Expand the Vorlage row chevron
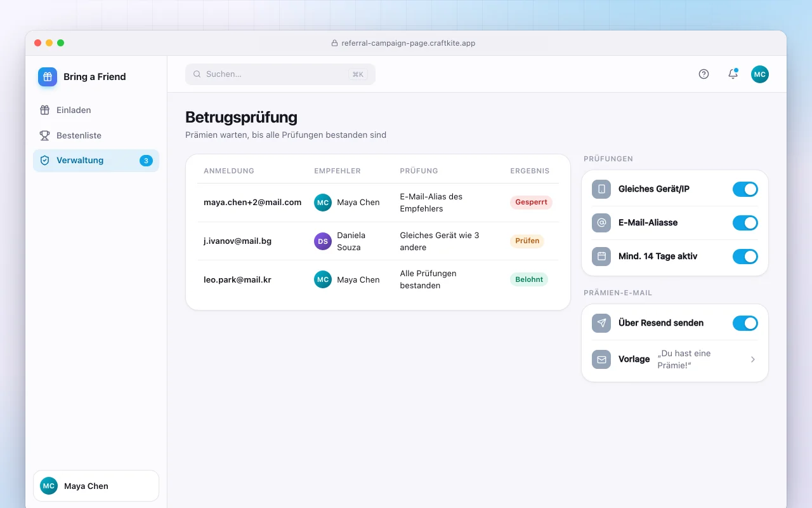Image resolution: width=812 pixels, height=508 pixels. click(753, 359)
